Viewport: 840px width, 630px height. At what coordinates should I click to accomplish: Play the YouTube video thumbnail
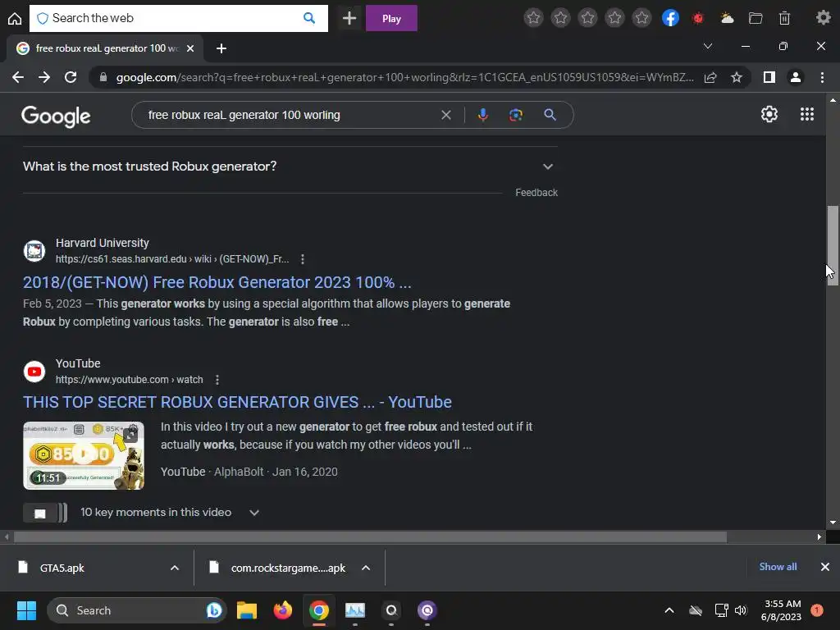tap(84, 456)
